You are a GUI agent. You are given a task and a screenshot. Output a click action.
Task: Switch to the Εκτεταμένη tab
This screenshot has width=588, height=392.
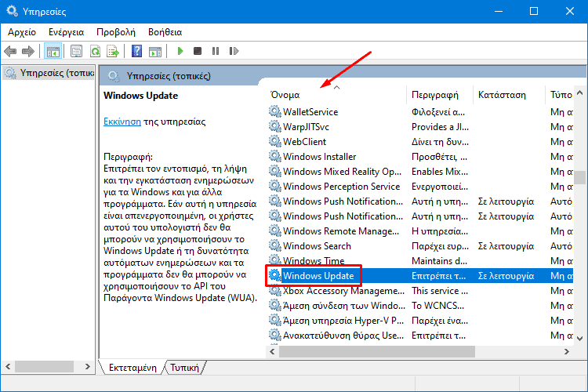(x=132, y=368)
